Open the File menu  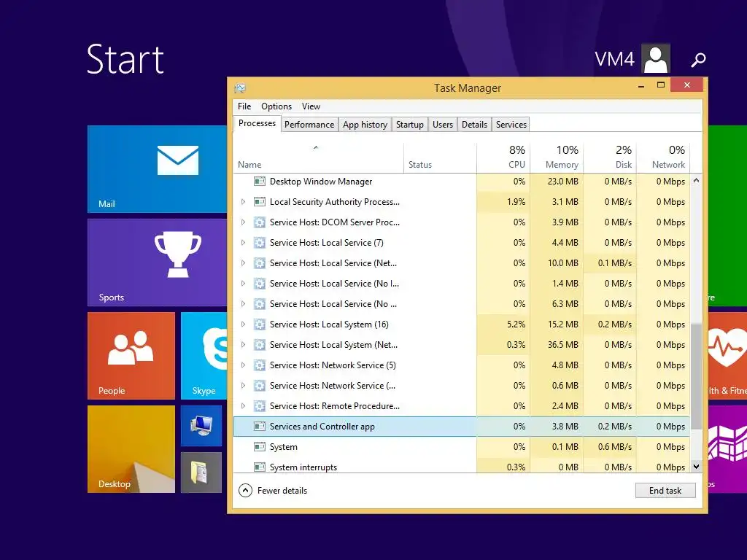click(x=244, y=106)
